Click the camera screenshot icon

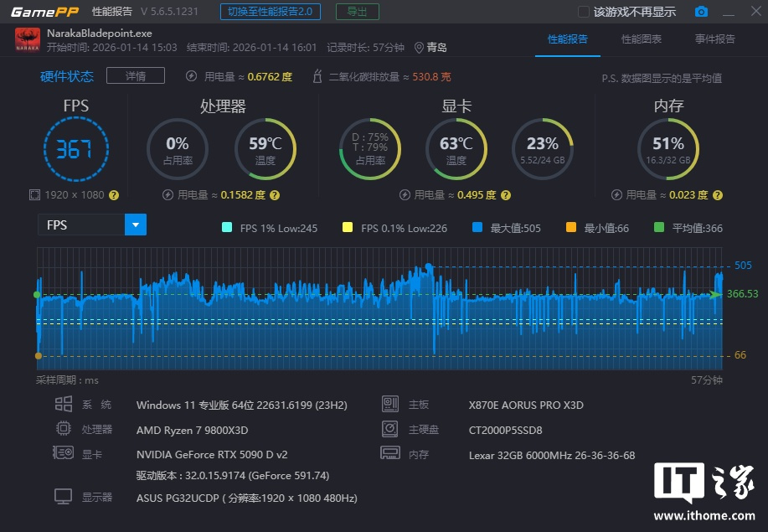[x=701, y=12]
